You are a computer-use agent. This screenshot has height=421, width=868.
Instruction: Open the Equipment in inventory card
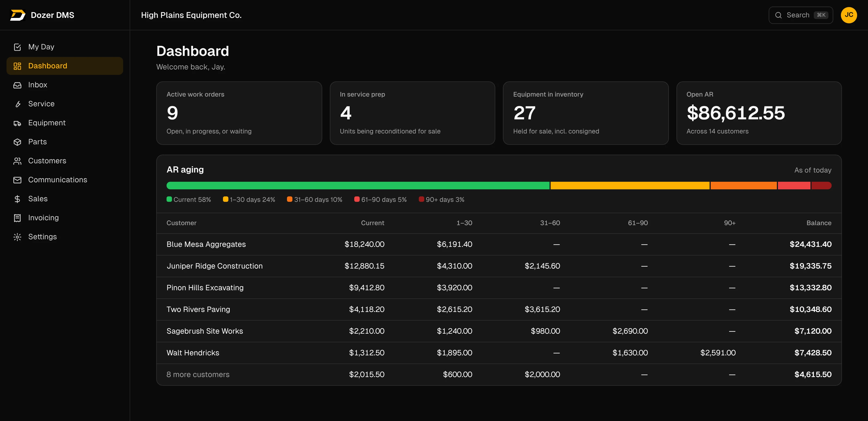coord(586,113)
